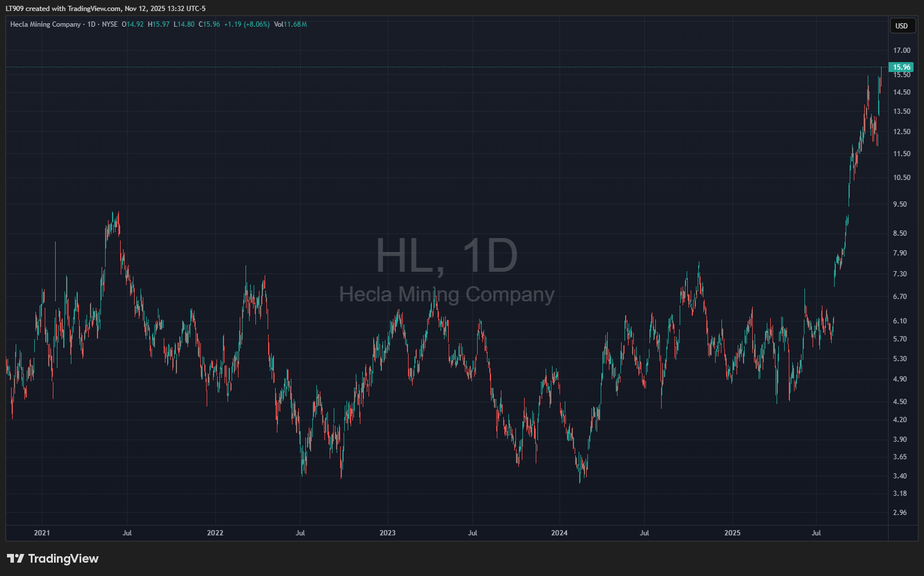Click the 6.10 price axis label
Image resolution: width=924 pixels, height=576 pixels.
(x=900, y=321)
